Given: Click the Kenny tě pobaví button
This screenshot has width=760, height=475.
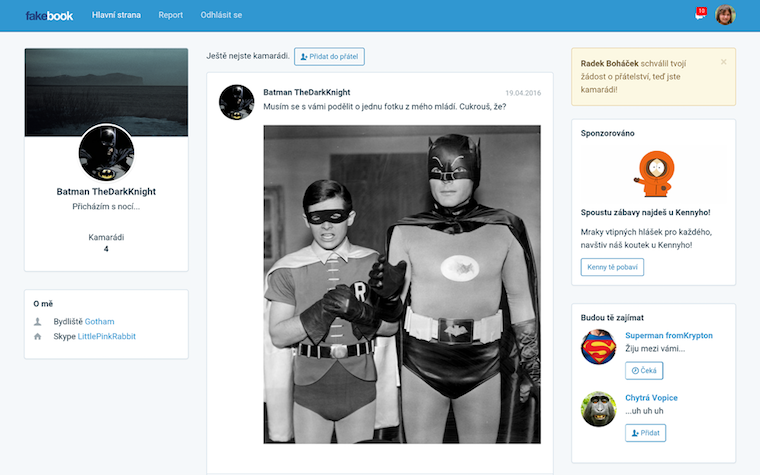Looking at the screenshot, I should coord(612,267).
